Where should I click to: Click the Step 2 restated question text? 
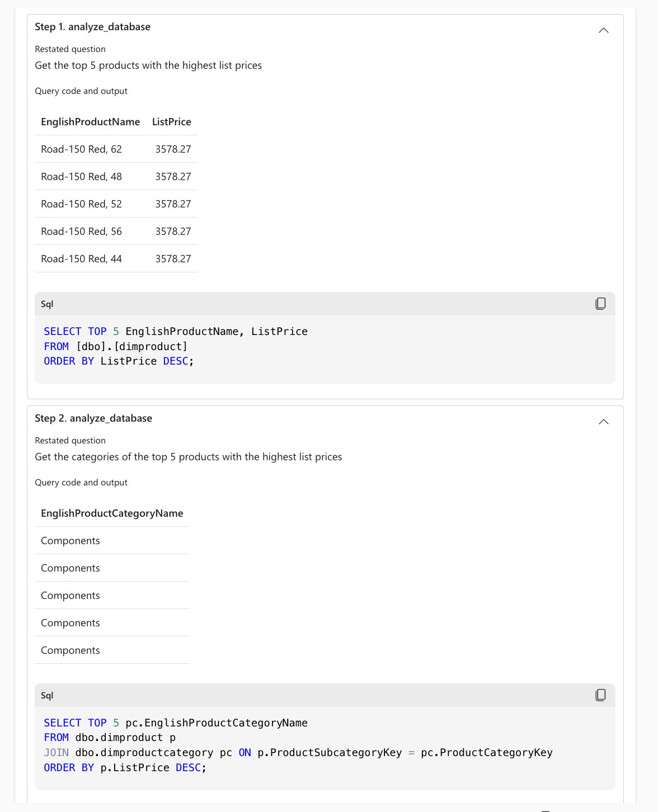(x=188, y=457)
